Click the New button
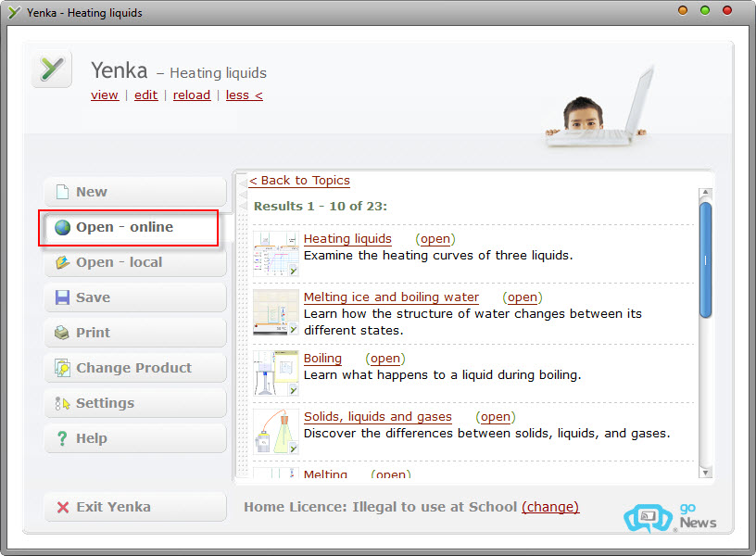The width and height of the screenshot is (756, 556). (135, 192)
